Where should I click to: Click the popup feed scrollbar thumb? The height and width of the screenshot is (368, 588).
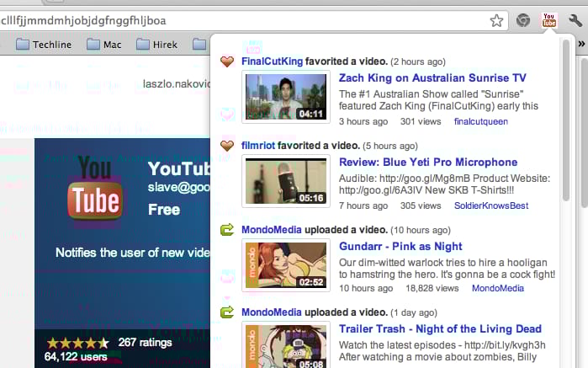click(566, 120)
